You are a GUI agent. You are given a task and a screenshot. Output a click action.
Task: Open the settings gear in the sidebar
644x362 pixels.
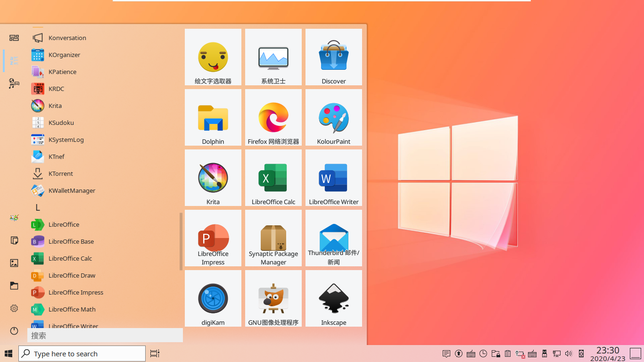pos(14,308)
